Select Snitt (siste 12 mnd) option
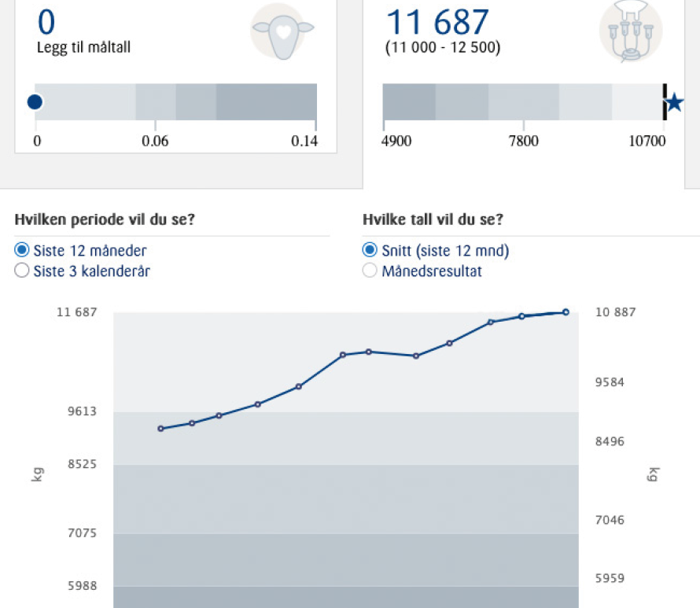700x608 pixels. tap(369, 251)
